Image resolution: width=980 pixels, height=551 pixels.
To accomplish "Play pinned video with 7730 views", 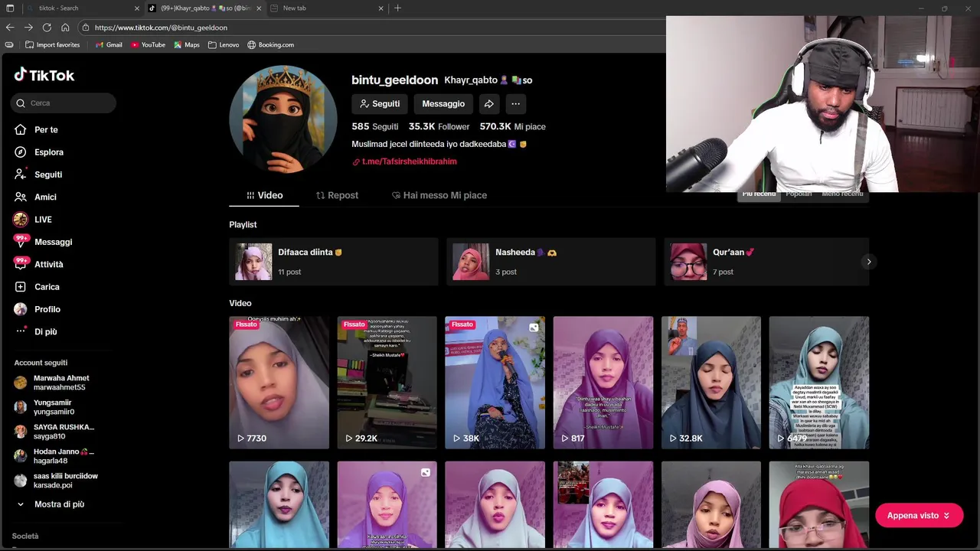I will 279,383.
